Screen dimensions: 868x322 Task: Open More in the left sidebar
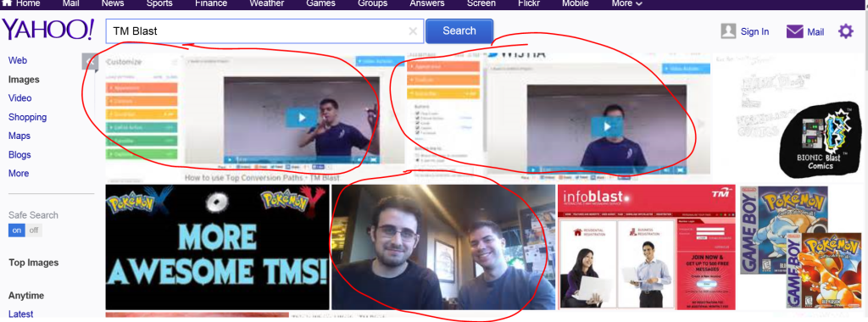click(19, 173)
